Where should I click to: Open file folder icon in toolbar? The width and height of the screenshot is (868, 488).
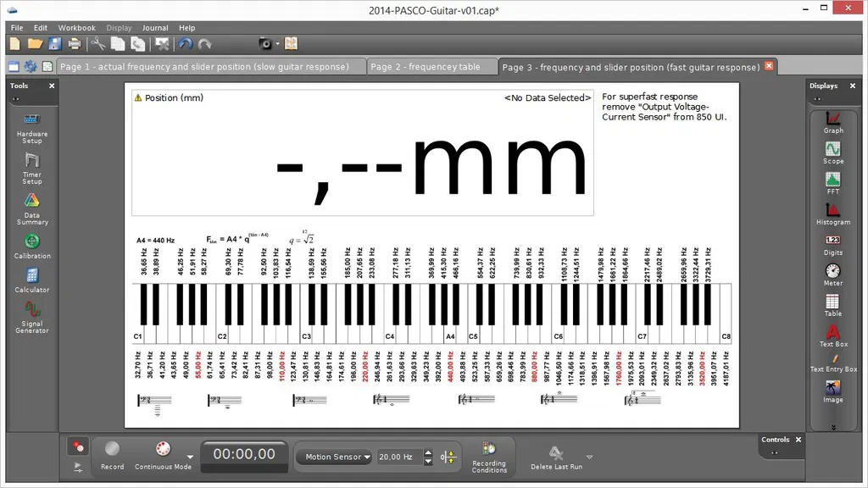click(35, 44)
